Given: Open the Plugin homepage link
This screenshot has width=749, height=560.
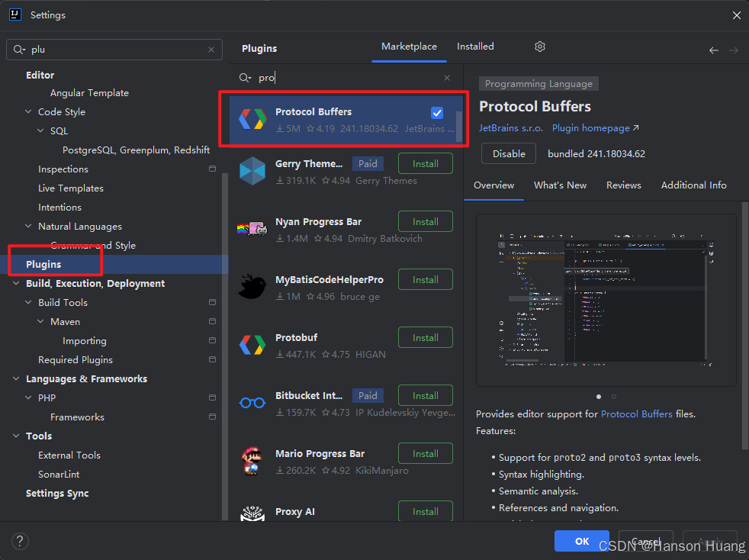Looking at the screenshot, I should [595, 128].
